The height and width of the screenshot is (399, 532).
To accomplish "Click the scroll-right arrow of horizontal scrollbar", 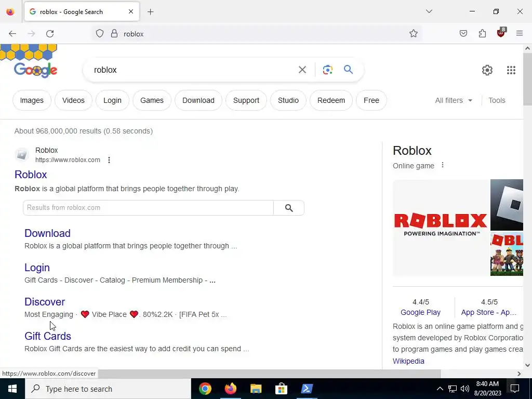I will (519, 374).
